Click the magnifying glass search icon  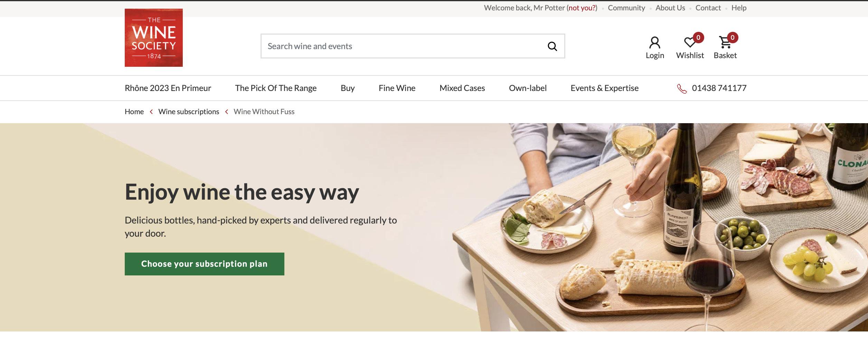pos(552,46)
